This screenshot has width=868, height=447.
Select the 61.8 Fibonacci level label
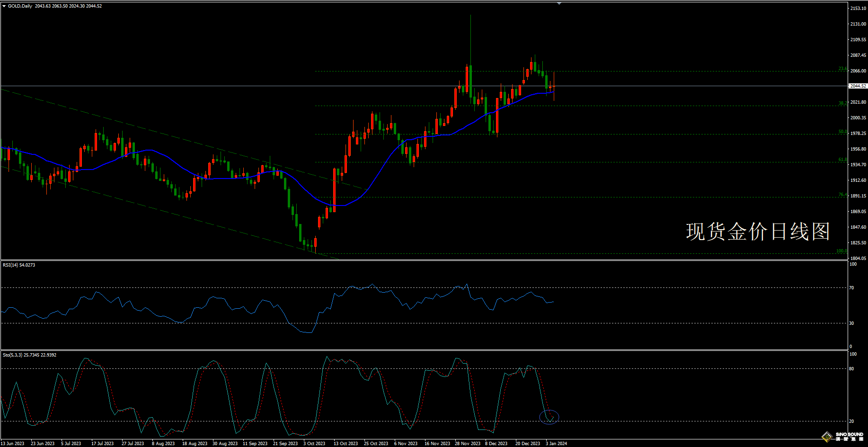pyautogui.click(x=842, y=160)
